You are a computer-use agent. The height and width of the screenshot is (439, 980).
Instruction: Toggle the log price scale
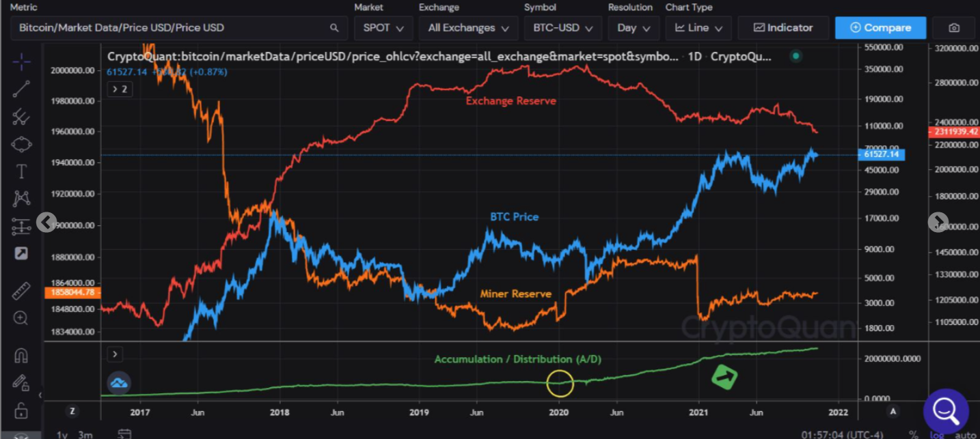click(936, 434)
